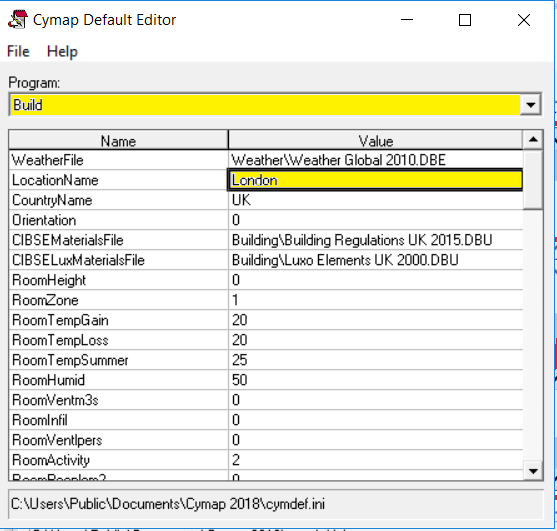Select the RoomTempSummer row label
This screenshot has height=531, width=557.
(x=118, y=360)
